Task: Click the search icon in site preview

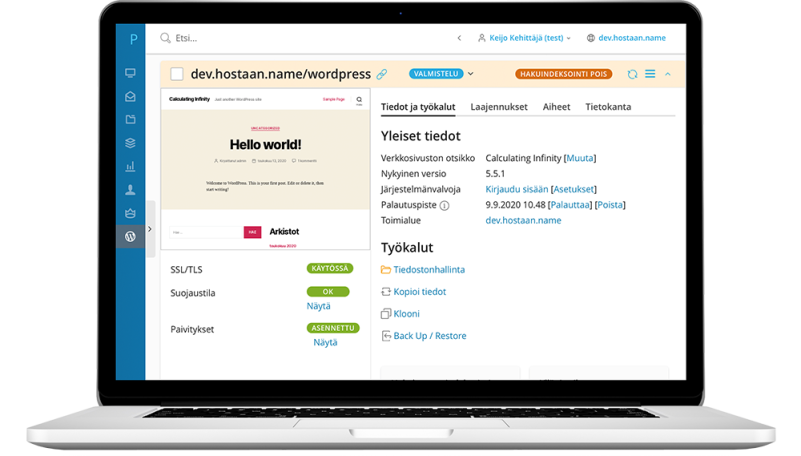Action: point(359,100)
